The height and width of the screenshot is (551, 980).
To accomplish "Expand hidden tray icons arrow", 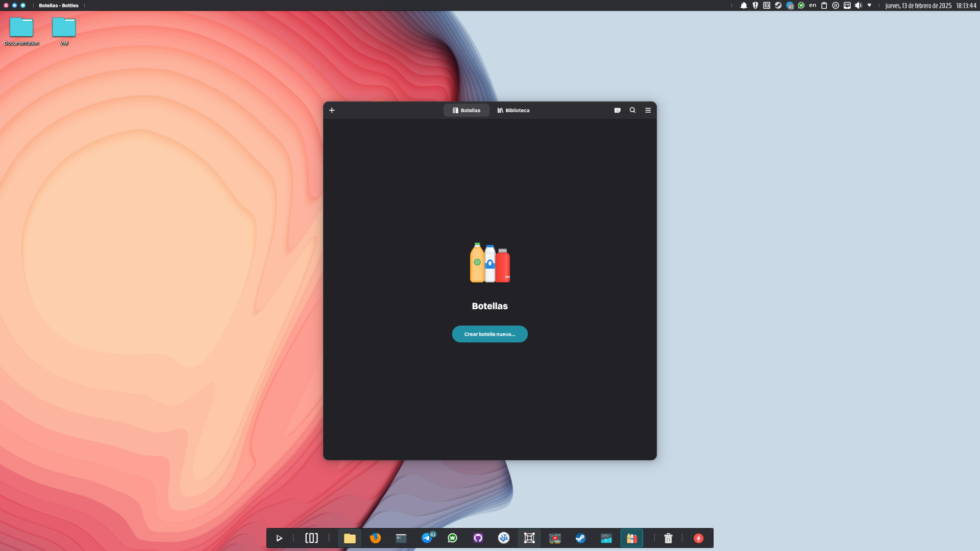I will 869,6.
